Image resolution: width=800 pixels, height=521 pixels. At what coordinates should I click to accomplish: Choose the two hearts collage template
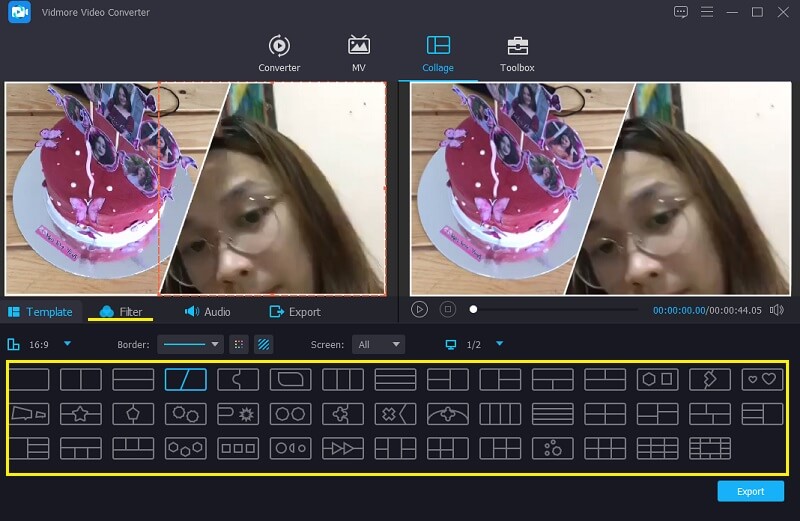click(x=762, y=379)
